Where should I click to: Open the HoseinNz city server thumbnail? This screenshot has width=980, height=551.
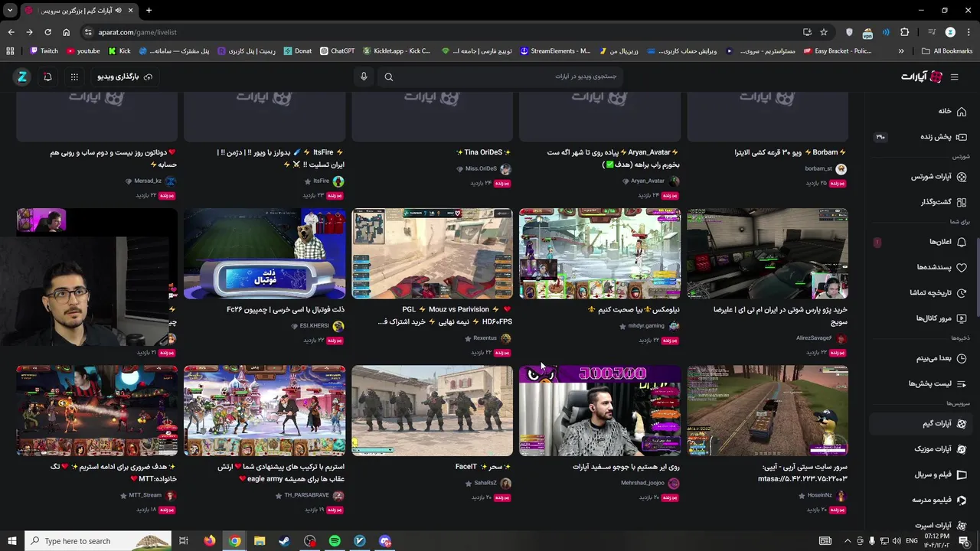(x=767, y=411)
